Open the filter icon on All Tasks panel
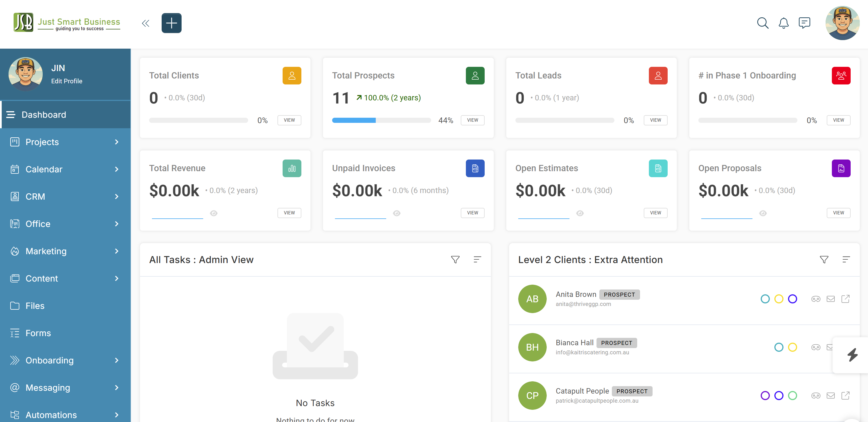868x422 pixels. [x=455, y=260]
